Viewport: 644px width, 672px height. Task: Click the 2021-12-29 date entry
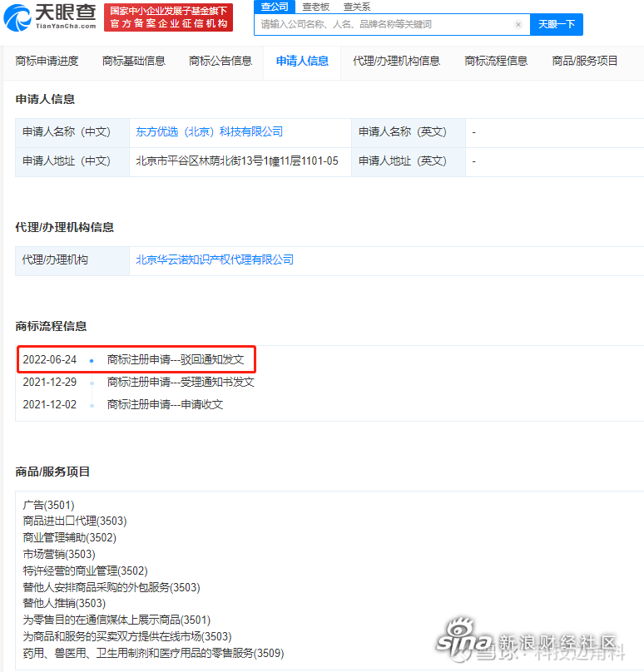tap(50, 382)
